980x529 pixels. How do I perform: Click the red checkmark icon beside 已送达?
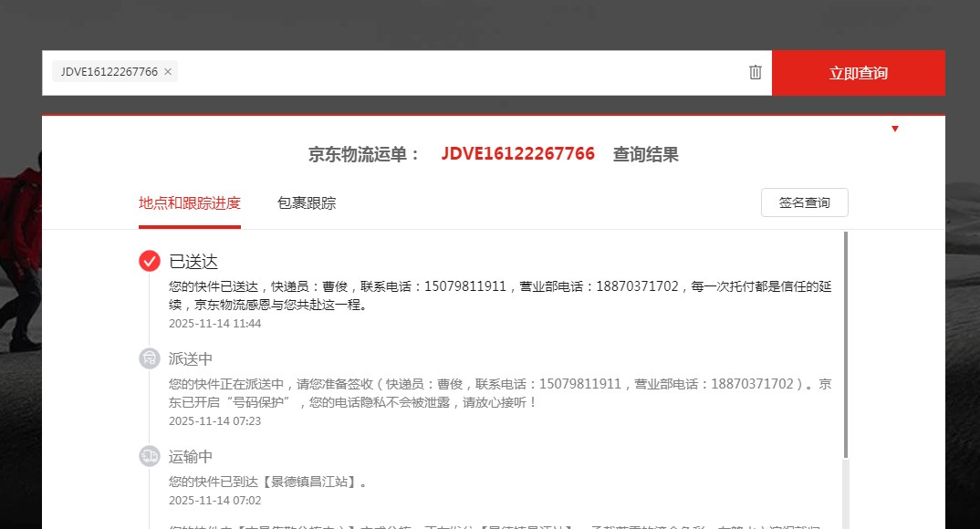(150, 261)
